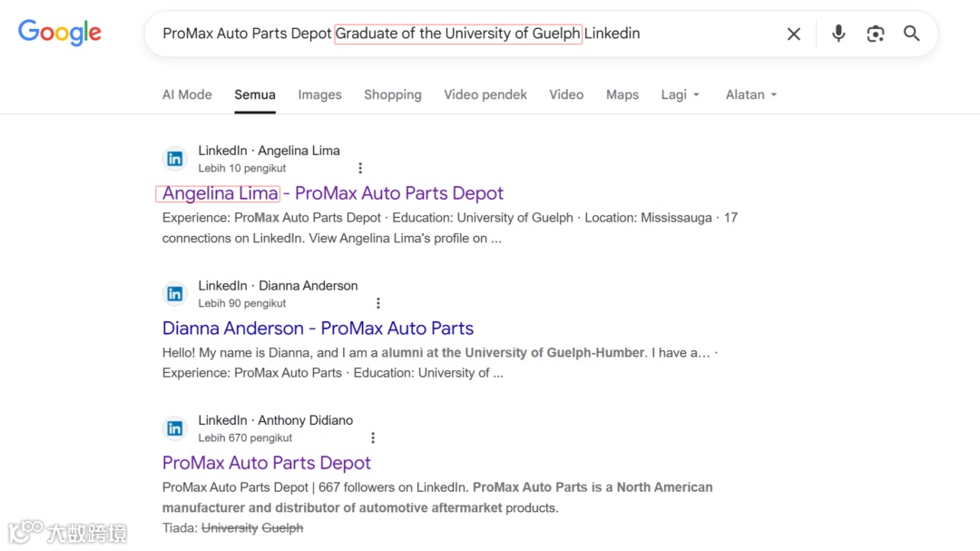The image size is (980, 551).
Task: Click the Google logo
Action: coord(60,33)
